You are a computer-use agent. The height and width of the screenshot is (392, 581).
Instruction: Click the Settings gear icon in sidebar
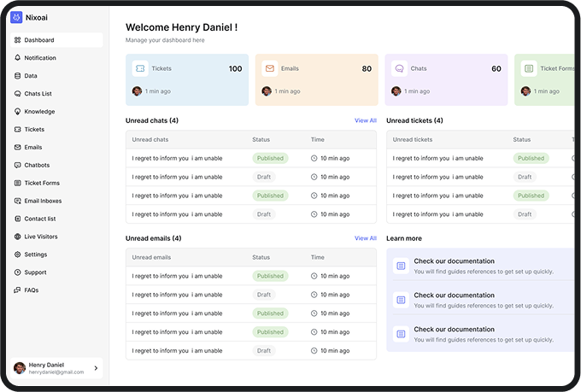pos(18,255)
